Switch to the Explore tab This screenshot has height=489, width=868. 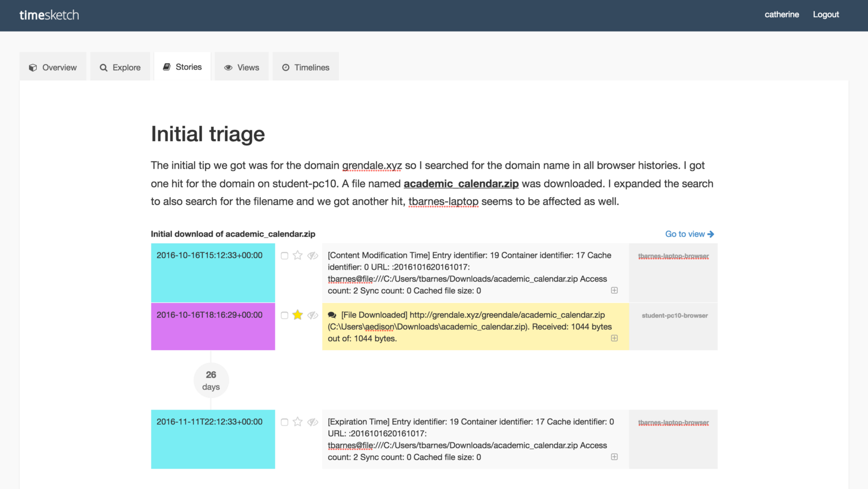coord(120,67)
